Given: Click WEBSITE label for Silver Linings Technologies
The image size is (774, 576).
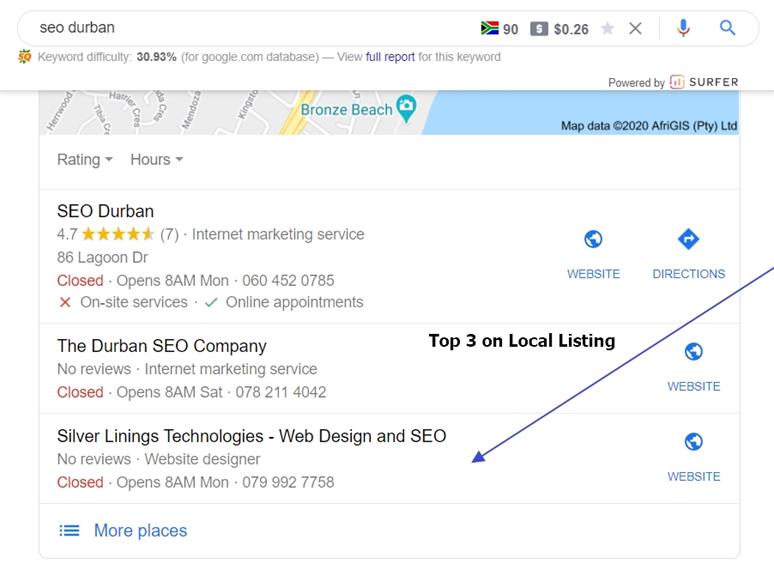Looking at the screenshot, I should coord(694,477).
